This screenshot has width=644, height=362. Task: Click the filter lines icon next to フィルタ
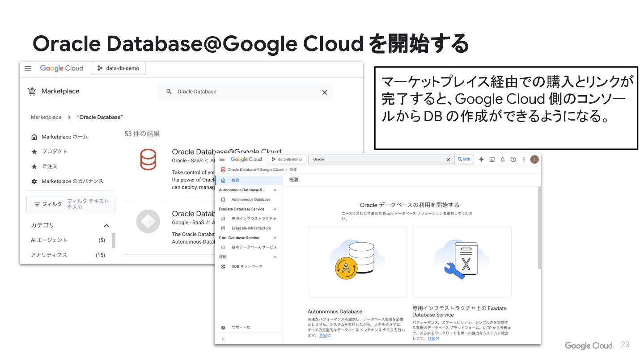[37, 204]
